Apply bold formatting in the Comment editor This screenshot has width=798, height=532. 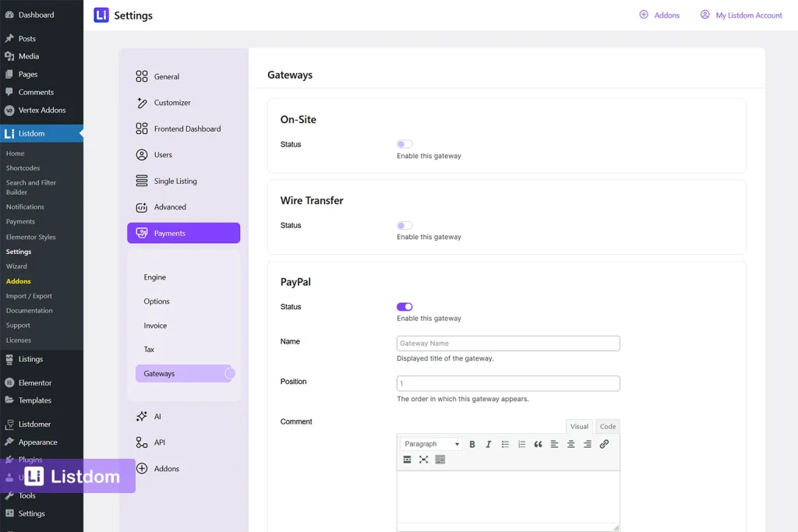tap(472, 443)
